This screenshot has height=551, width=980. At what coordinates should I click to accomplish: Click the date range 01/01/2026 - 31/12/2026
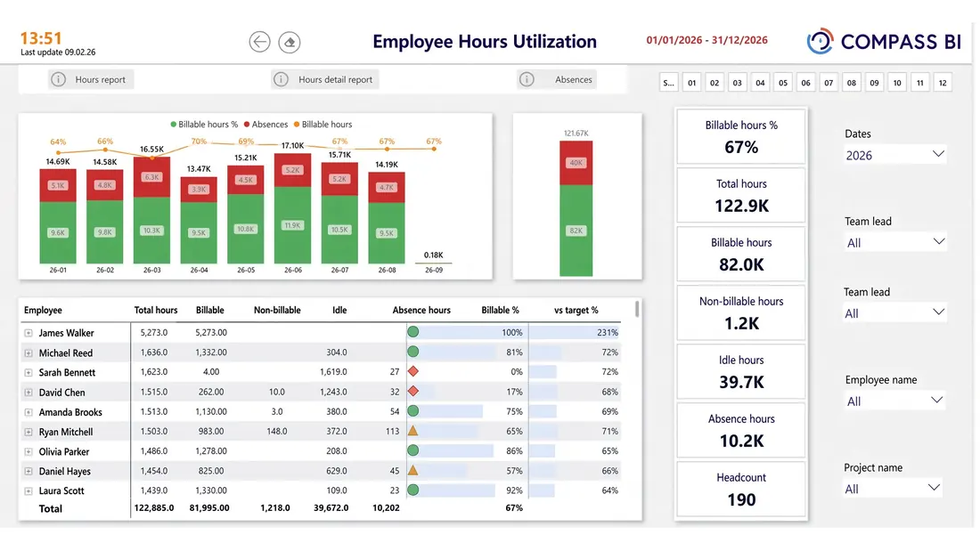706,40
